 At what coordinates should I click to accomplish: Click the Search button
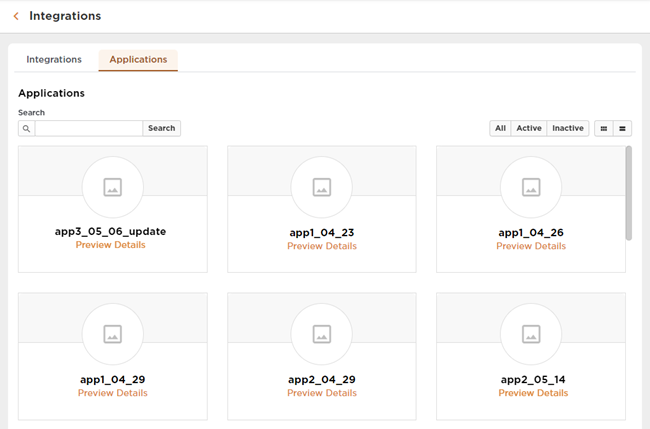click(x=162, y=128)
